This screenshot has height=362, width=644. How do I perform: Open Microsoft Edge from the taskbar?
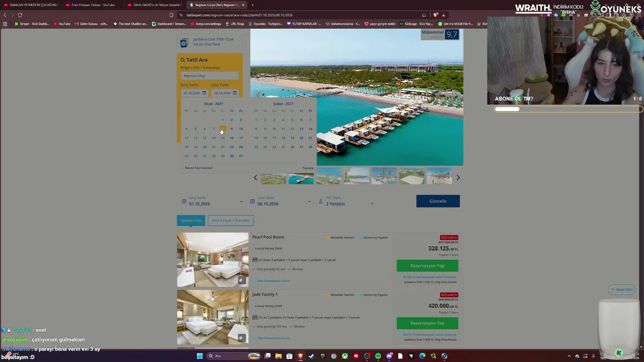(x=422, y=356)
